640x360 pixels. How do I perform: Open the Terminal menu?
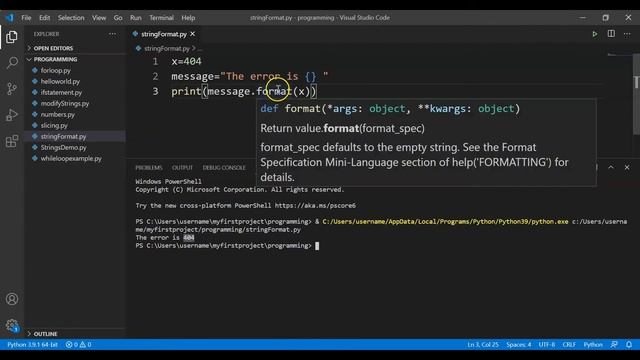click(x=161, y=18)
